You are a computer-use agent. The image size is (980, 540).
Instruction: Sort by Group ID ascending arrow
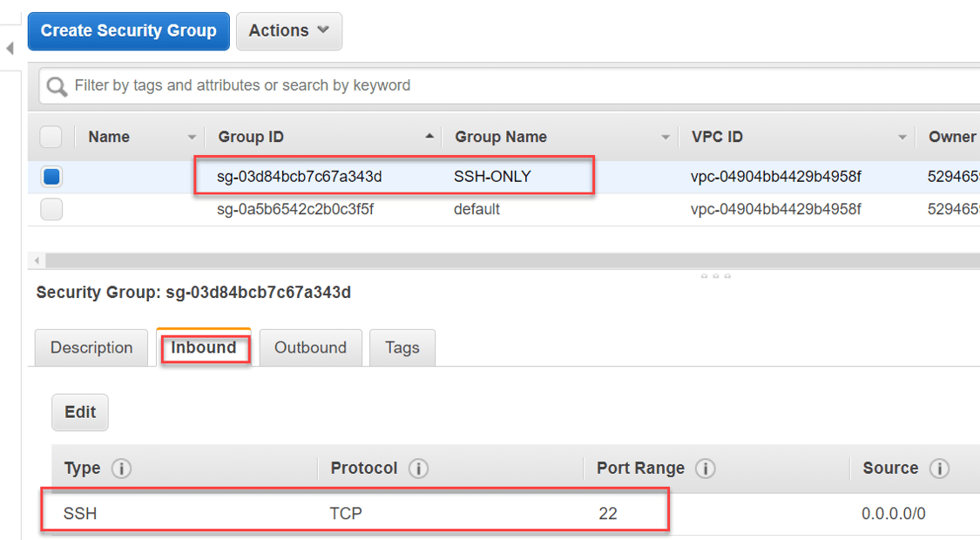pyautogui.click(x=429, y=137)
